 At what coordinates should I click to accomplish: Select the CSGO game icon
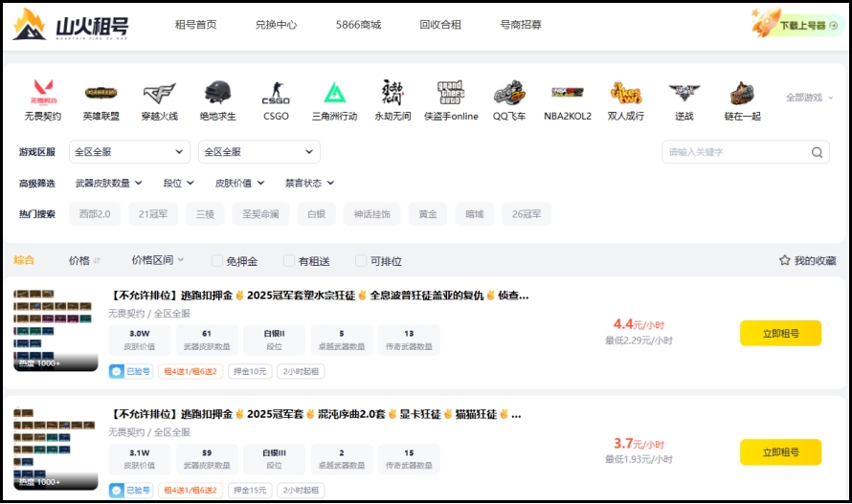pos(276,93)
